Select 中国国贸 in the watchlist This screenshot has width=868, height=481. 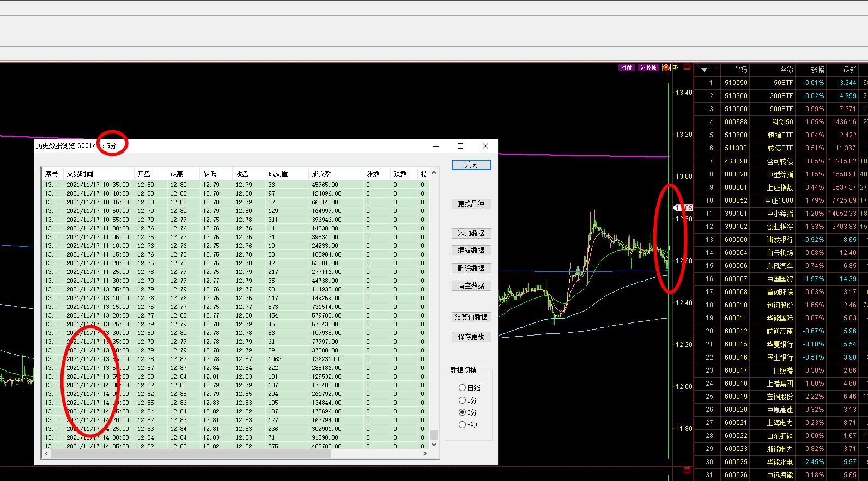coord(780,279)
